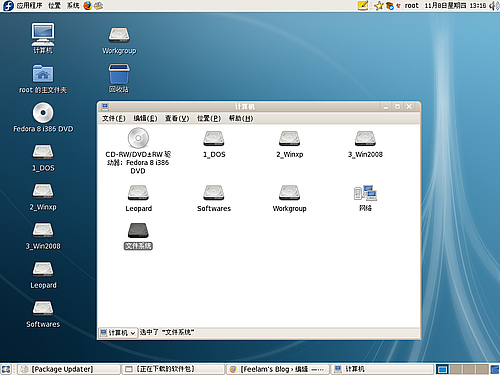Click the package updater tray icon
This screenshot has width=500, height=375.
pos(389,6)
